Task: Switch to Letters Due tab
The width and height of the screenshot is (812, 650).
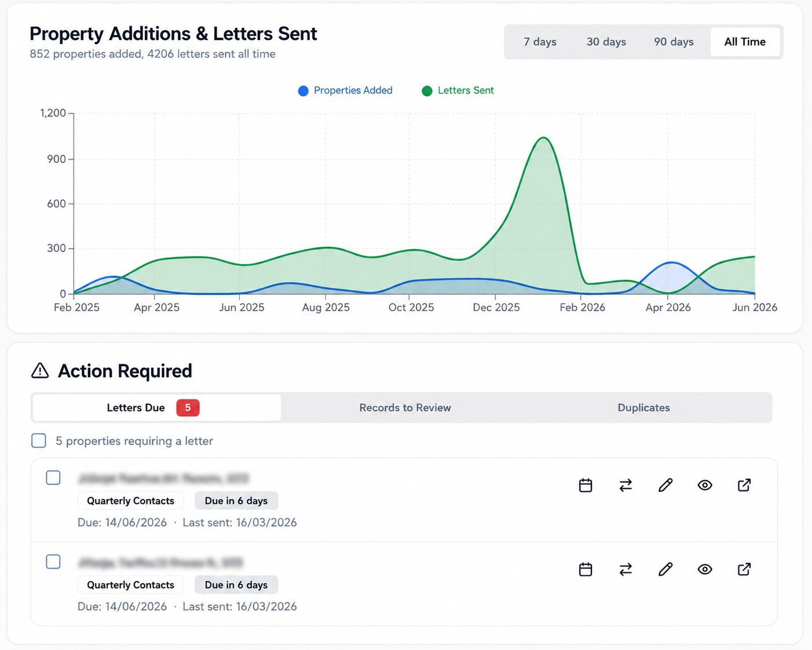Action: pos(157,408)
